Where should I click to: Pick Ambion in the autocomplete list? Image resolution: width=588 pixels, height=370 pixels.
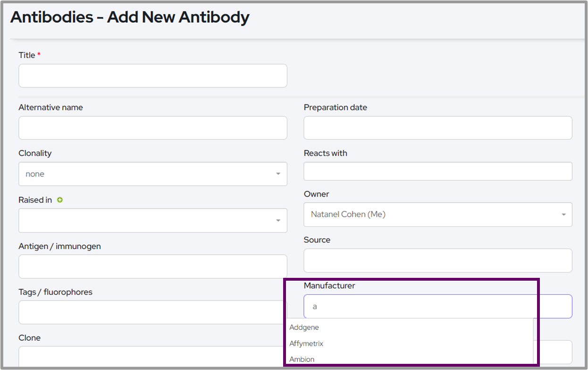302,359
